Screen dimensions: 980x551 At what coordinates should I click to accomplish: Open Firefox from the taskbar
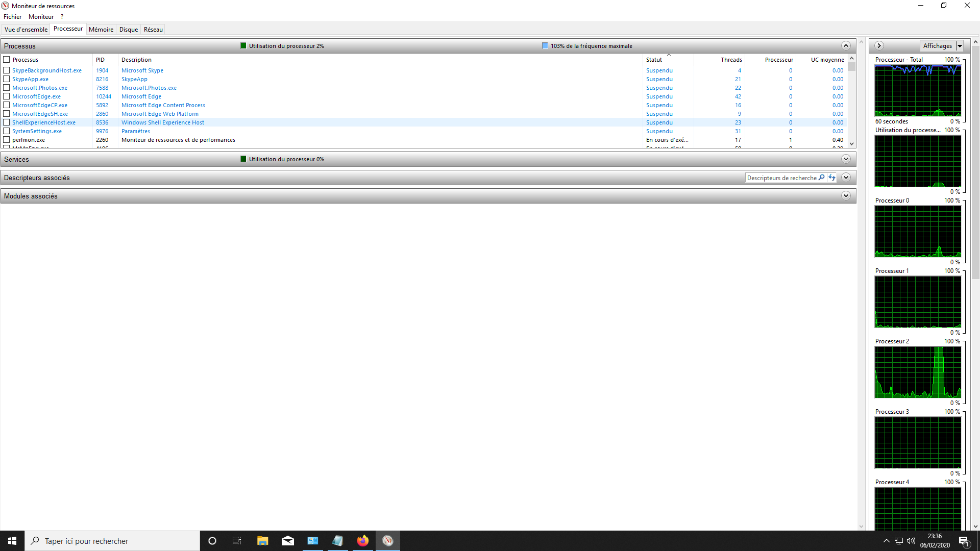click(x=363, y=541)
